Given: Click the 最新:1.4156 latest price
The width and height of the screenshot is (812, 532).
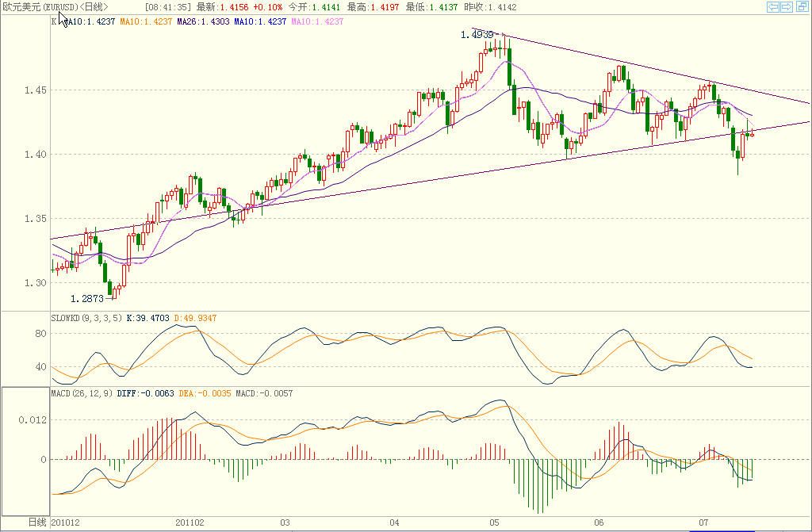Looking at the screenshot, I should pyautogui.click(x=223, y=7).
